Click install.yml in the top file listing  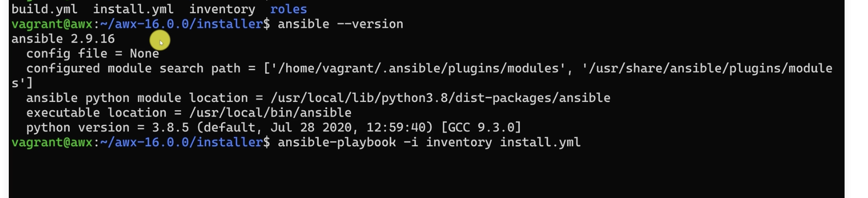tap(133, 9)
